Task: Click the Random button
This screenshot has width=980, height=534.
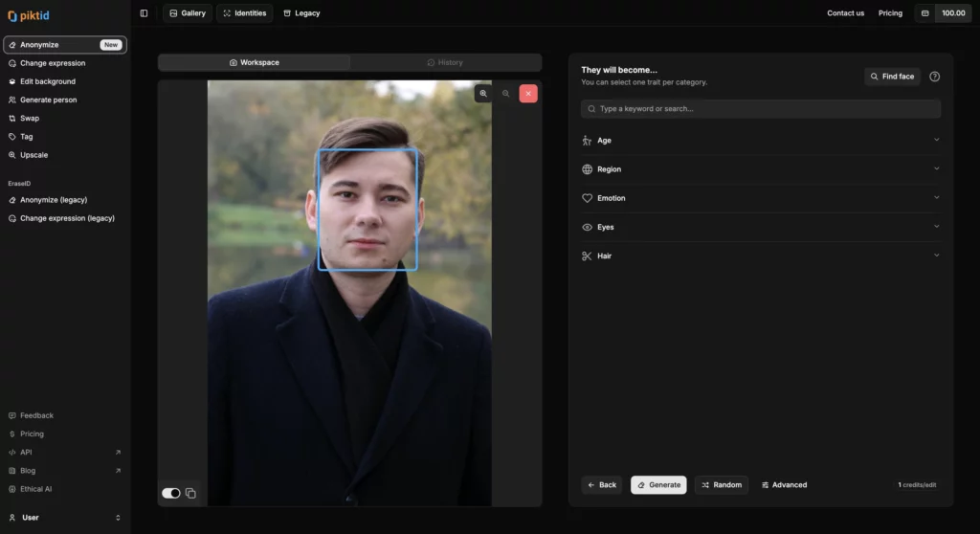Action: [x=722, y=485]
